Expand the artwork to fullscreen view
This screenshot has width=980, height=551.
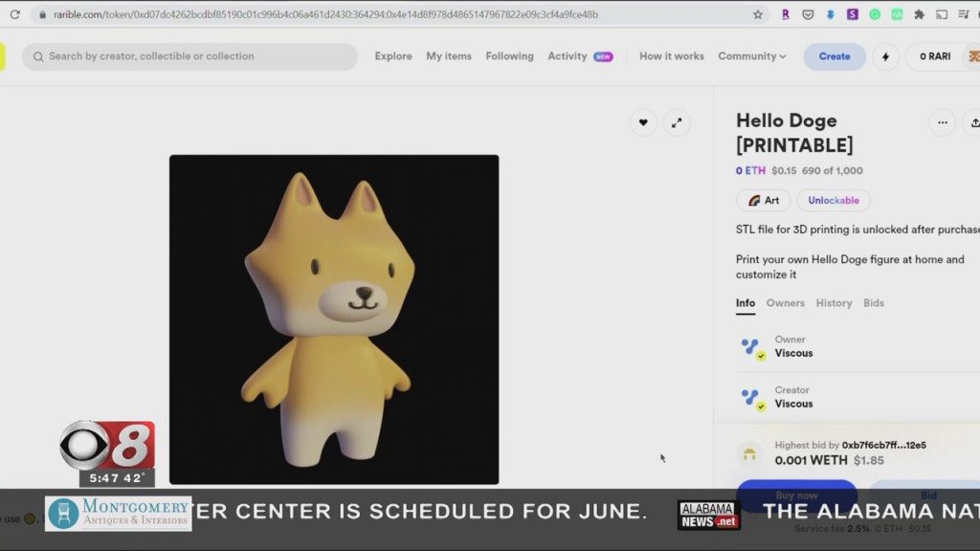pyautogui.click(x=677, y=122)
